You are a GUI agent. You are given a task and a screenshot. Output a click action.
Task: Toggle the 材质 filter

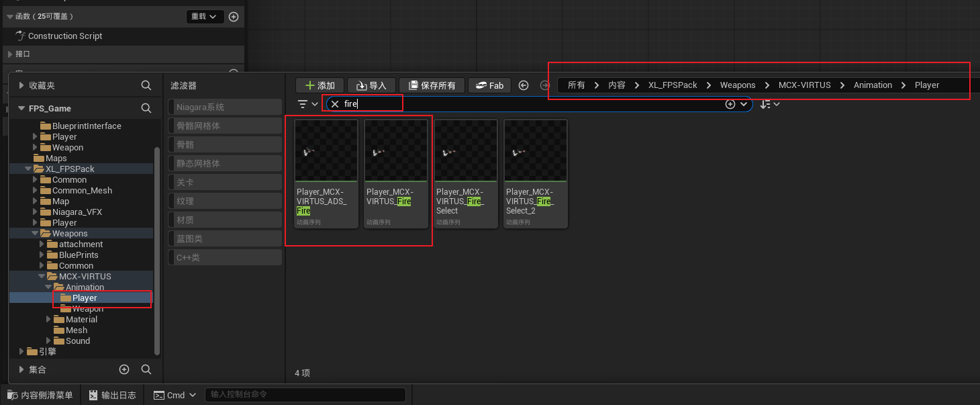[225, 220]
